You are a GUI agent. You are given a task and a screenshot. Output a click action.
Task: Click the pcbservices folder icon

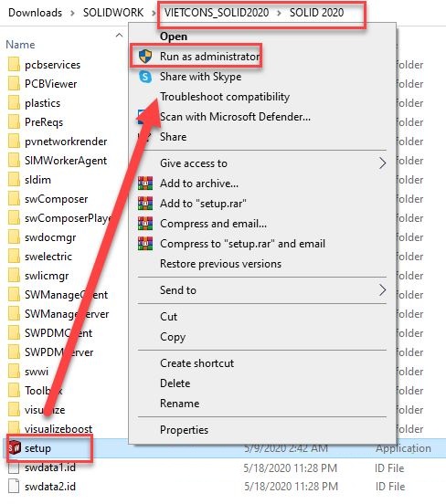(14, 65)
